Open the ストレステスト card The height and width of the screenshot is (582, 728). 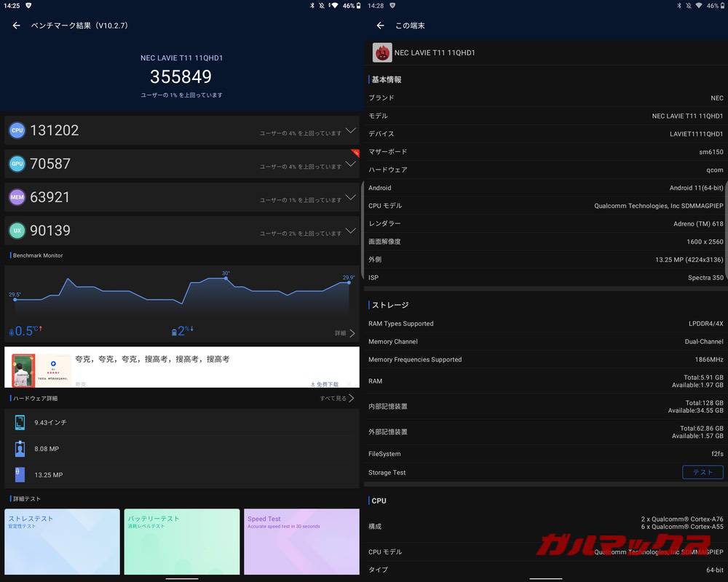pyautogui.click(x=62, y=541)
